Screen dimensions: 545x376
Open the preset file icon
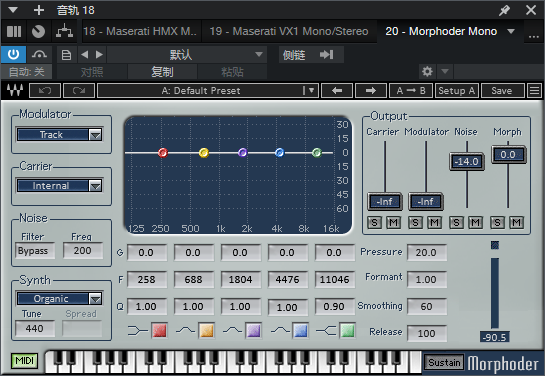(66, 55)
